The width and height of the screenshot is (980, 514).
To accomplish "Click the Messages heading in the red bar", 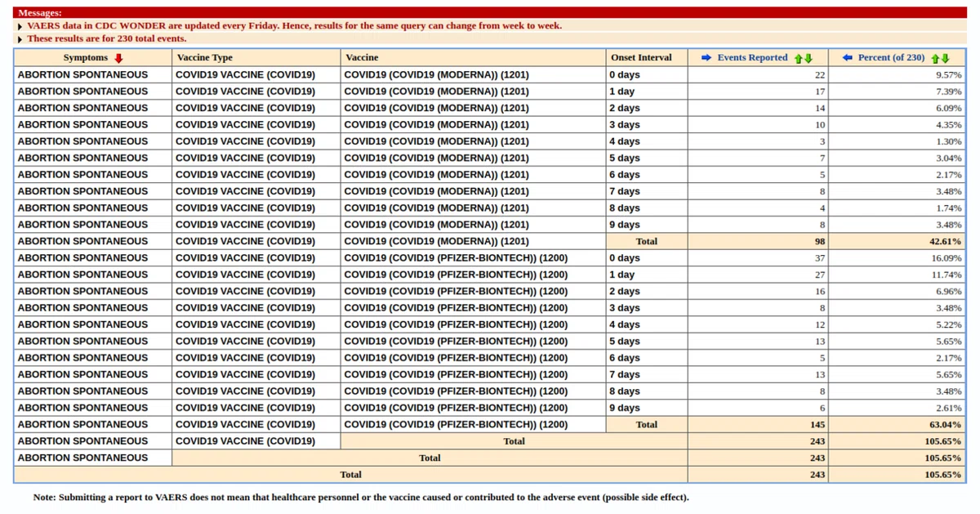I will pyautogui.click(x=39, y=13).
